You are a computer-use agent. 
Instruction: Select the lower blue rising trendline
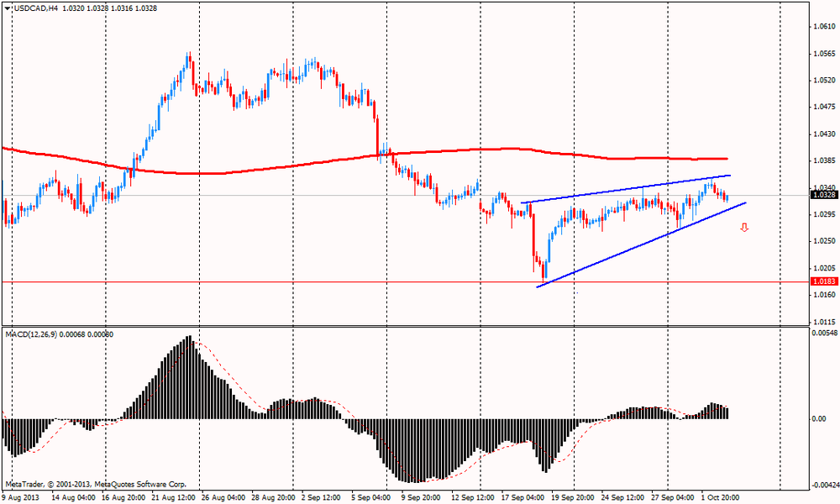(x=641, y=244)
